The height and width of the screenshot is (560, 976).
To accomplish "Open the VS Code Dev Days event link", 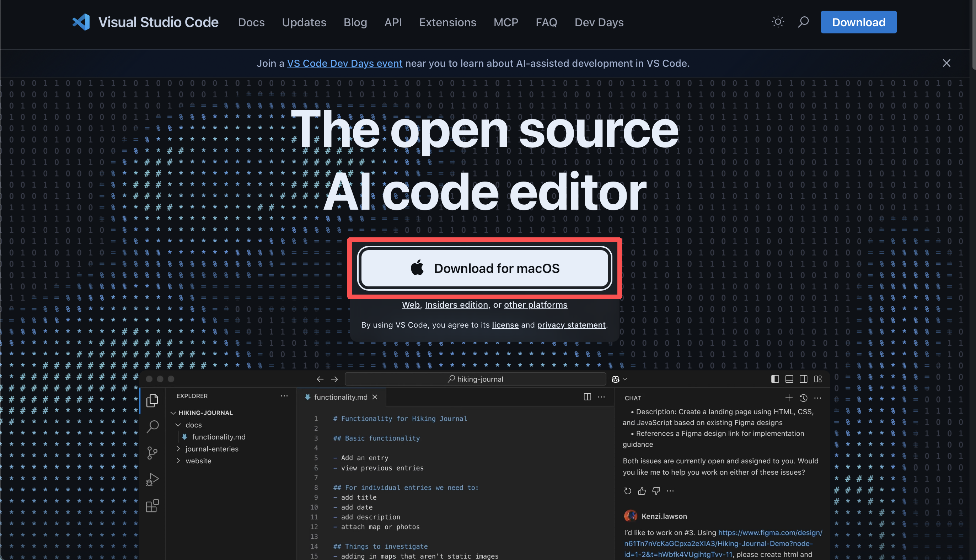I will (x=344, y=64).
